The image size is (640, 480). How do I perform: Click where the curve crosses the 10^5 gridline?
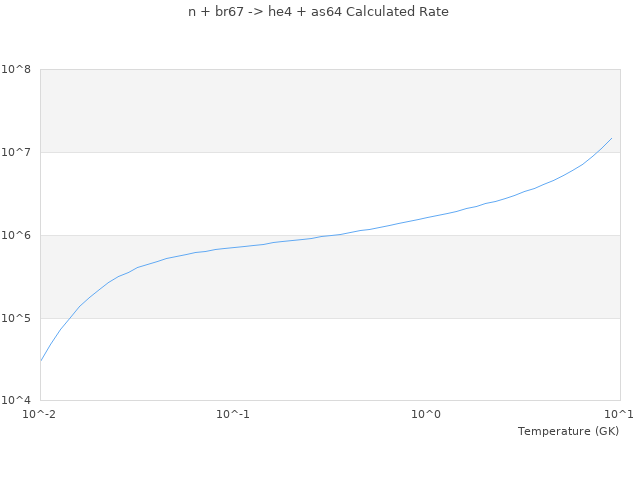69,318
